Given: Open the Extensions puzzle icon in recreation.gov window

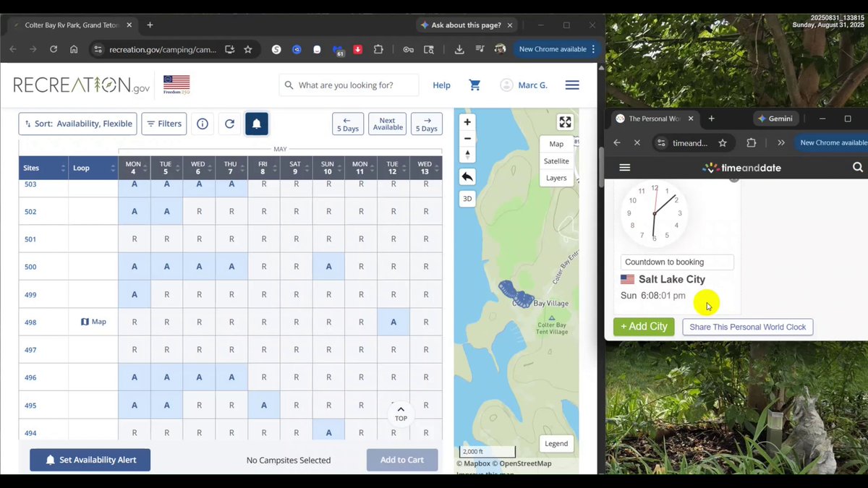Looking at the screenshot, I should (378, 49).
